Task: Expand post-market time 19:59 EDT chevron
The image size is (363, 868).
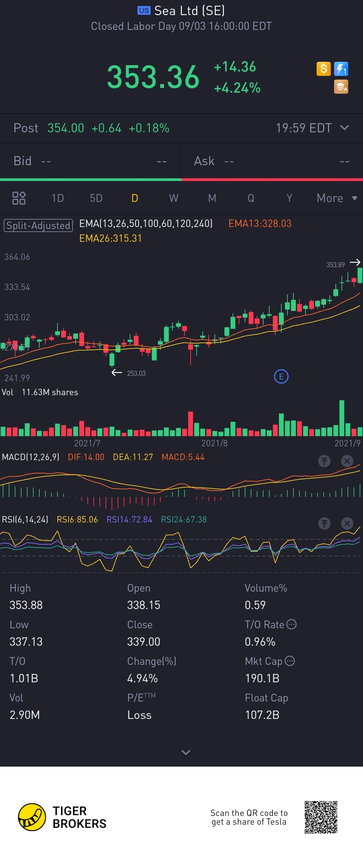Action: click(345, 128)
